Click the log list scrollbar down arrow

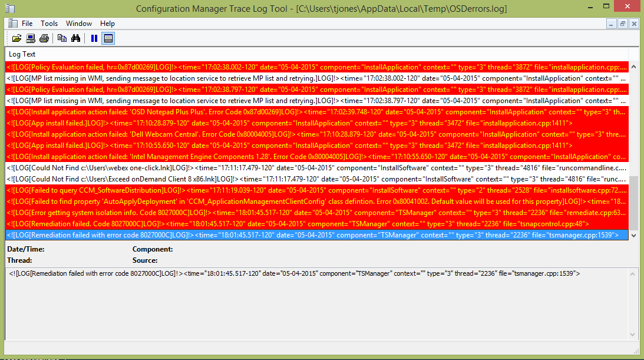click(x=633, y=235)
